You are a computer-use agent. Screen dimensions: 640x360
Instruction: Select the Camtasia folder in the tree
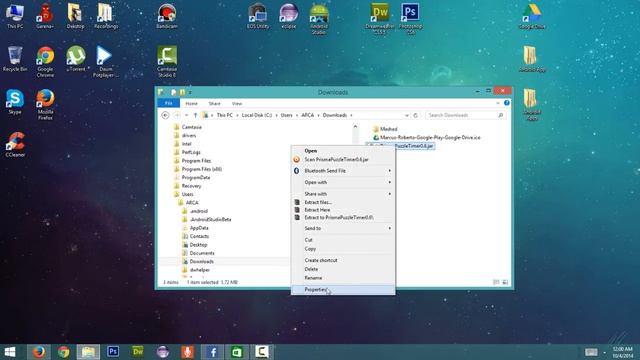pos(191,127)
